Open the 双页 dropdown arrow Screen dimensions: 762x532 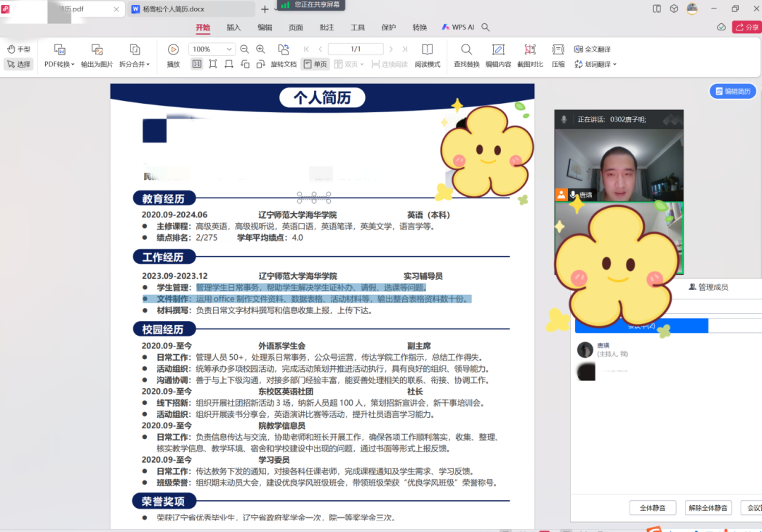(x=362, y=64)
